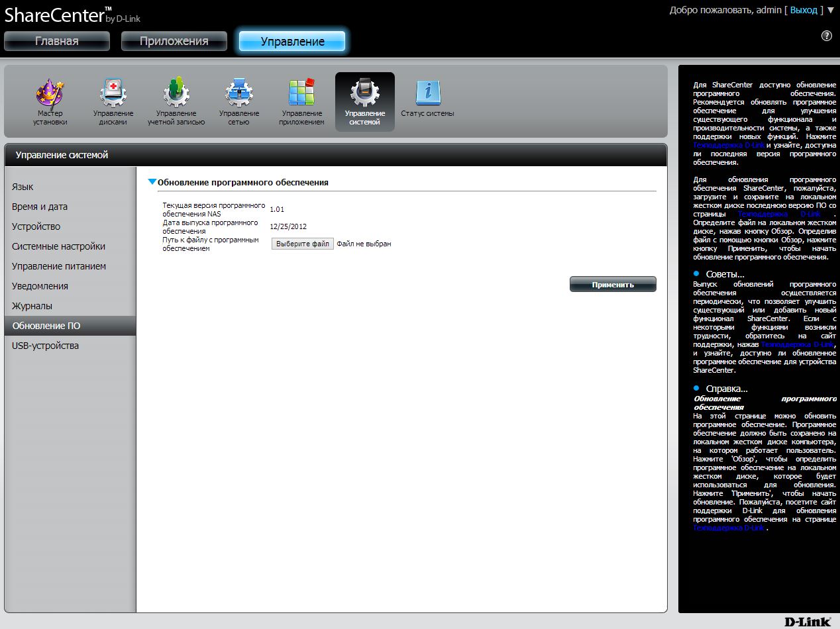Click the Применить button

613,284
